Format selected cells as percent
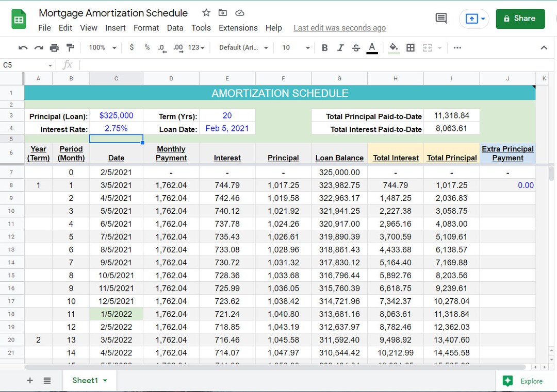557x392 pixels. (x=147, y=47)
